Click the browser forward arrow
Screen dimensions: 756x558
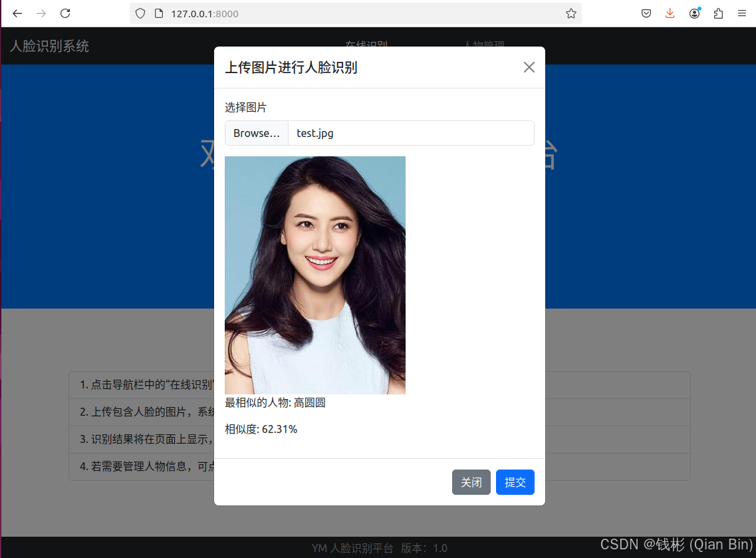click(41, 13)
